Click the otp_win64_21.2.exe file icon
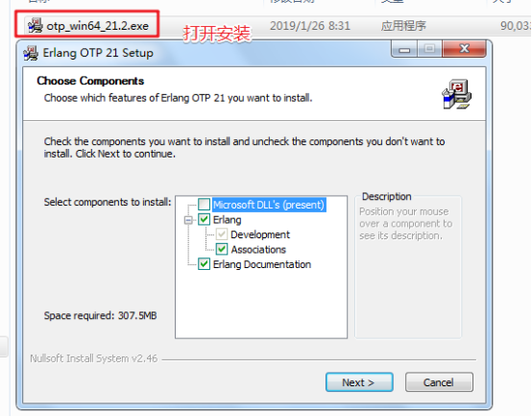The width and height of the screenshot is (532, 417). point(36,26)
